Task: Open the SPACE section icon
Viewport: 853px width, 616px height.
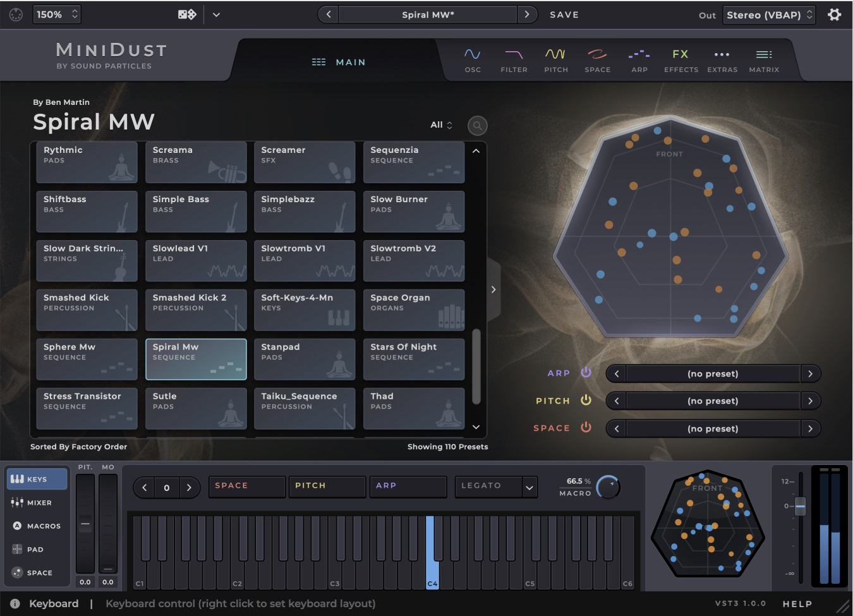Action: [597, 61]
